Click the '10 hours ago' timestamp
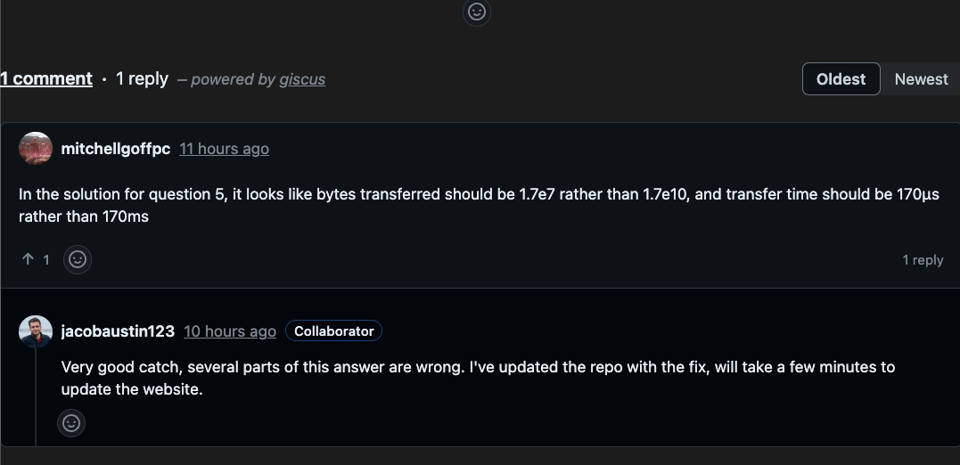This screenshot has width=960, height=465. coord(229,331)
